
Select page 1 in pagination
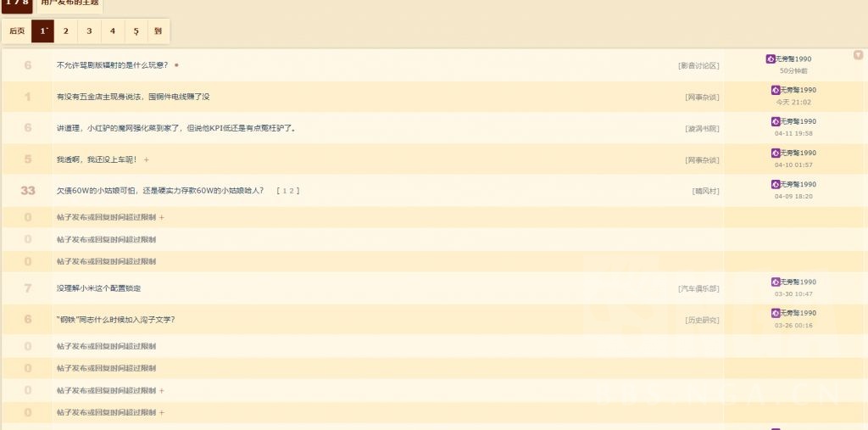tap(42, 31)
